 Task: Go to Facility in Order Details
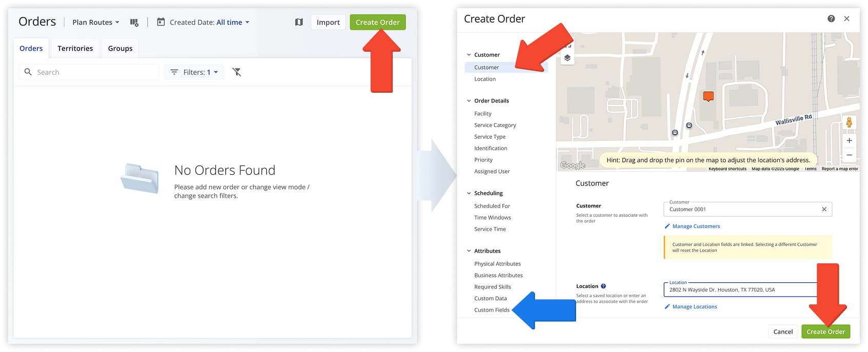click(x=483, y=114)
